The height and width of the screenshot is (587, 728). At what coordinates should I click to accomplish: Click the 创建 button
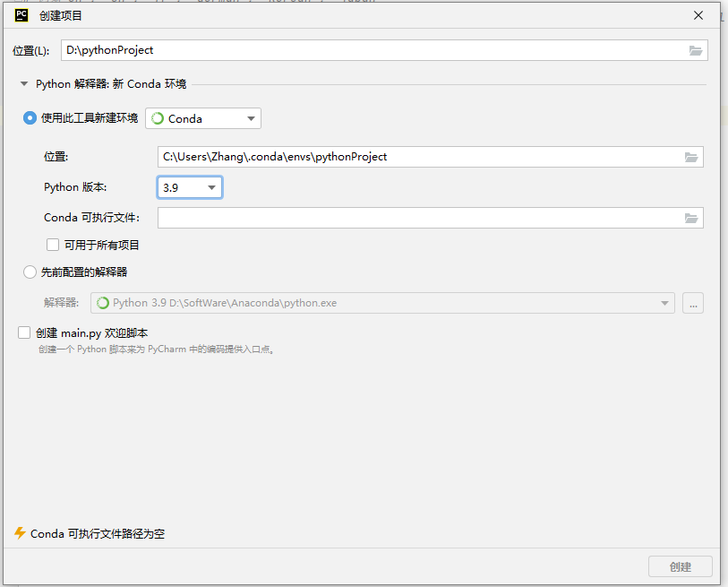coord(681,566)
